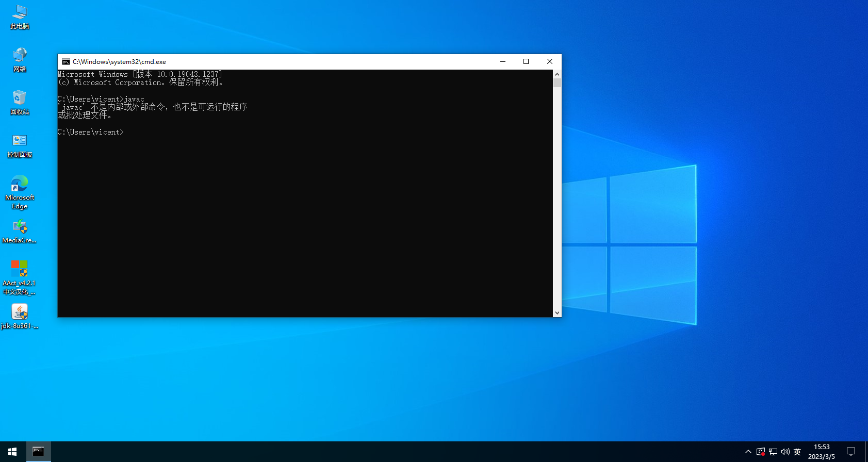868x462 pixels.
Task: Open the Windows Start menu
Action: [12, 452]
